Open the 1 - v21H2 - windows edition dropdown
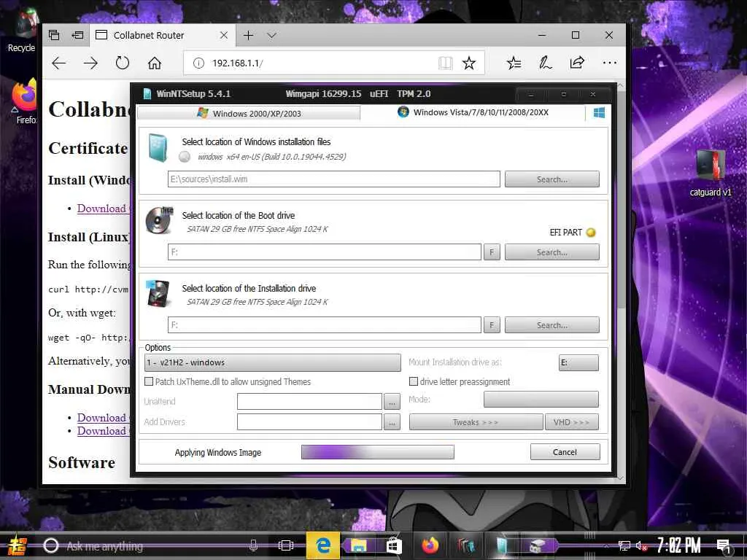Viewport: 747px width, 560px height. tap(273, 362)
